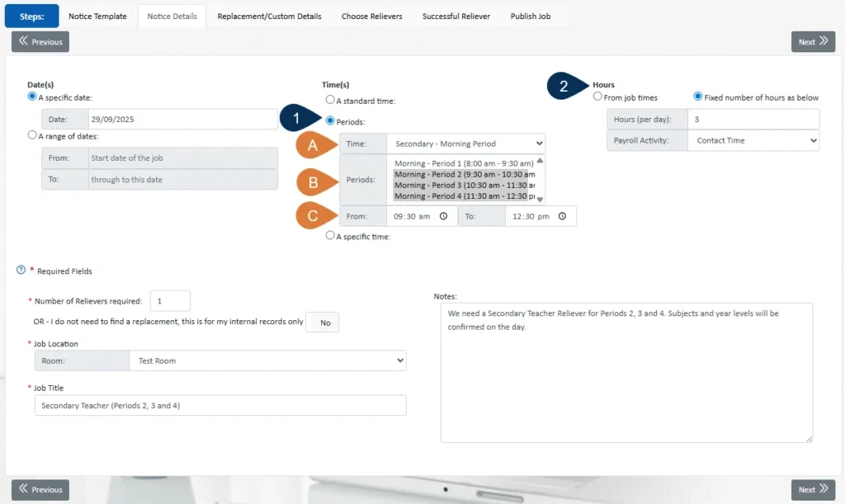845x504 pixels.
Task: Click the clock icon in To time field
Action: (562, 216)
